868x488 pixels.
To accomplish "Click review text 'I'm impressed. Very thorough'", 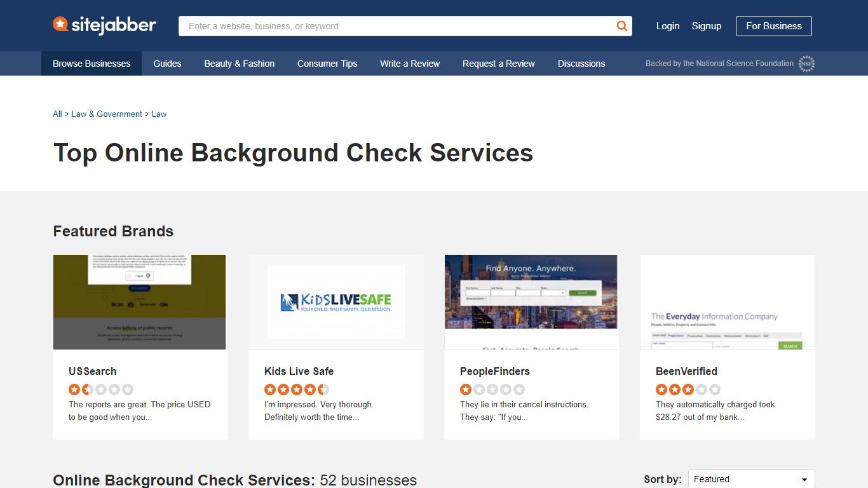I will 319,411.
